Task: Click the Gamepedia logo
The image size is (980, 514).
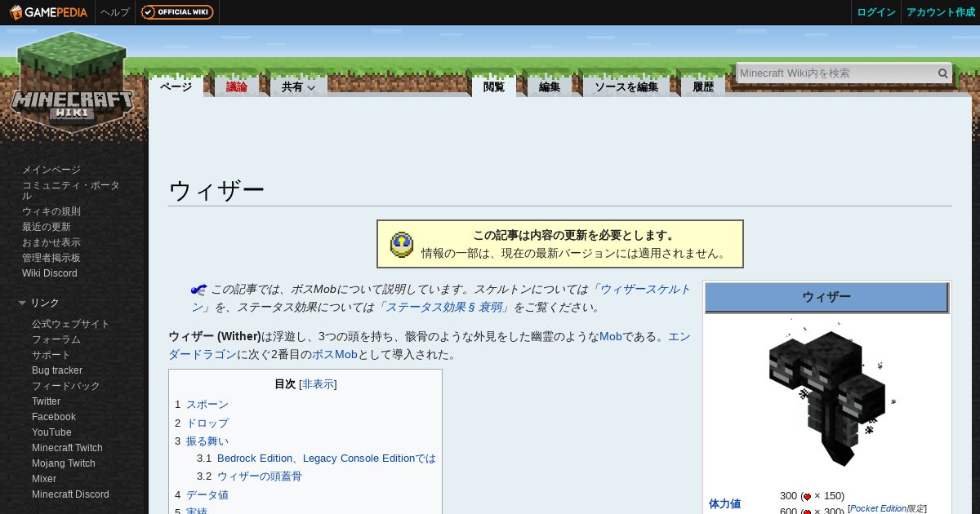Action: pyautogui.click(x=48, y=12)
